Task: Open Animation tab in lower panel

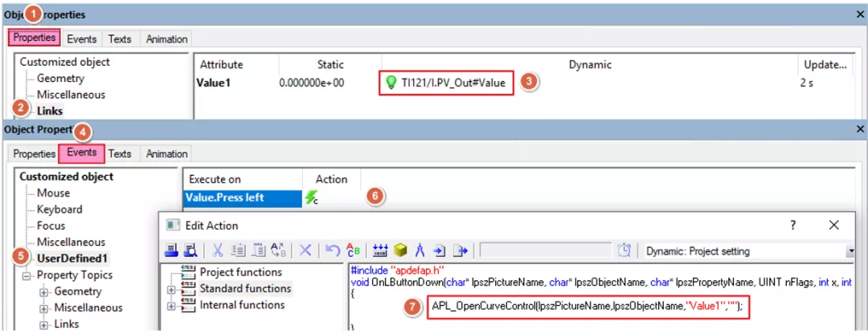Action: [x=166, y=153]
